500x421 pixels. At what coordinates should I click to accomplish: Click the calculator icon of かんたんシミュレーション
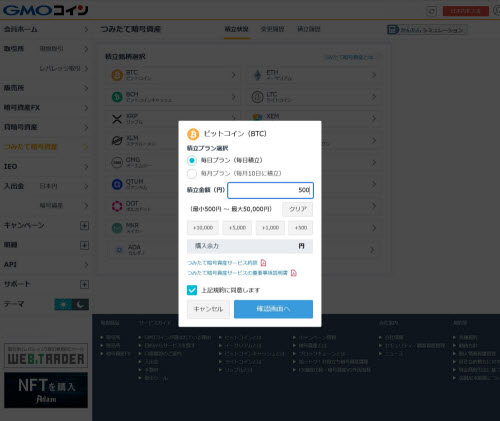[x=393, y=30]
